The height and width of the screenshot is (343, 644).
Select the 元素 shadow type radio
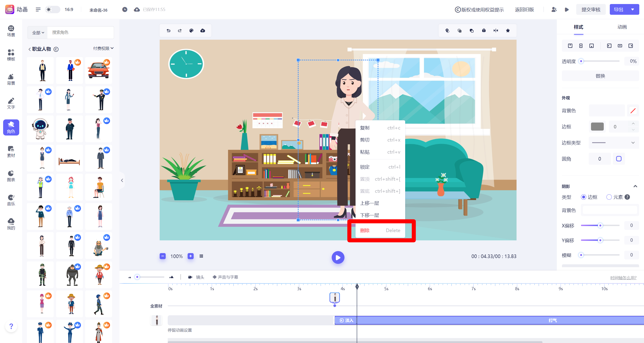(609, 197)
